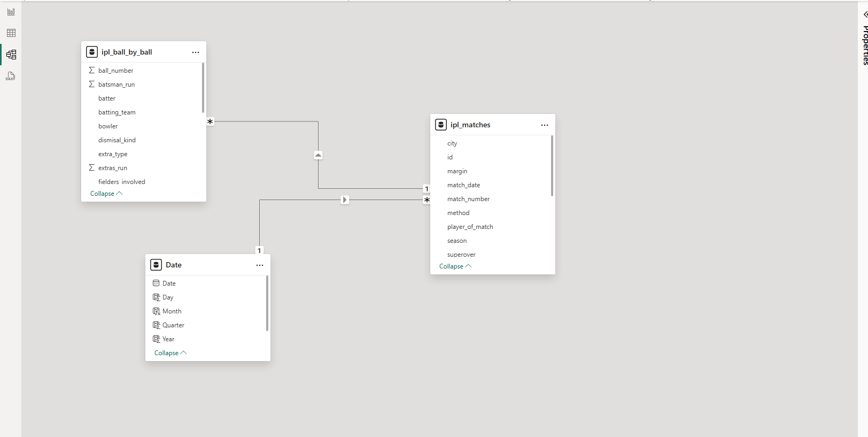This screenshot has height=437, width=868.
Task: Collapse the ipl_ball_by_ball table
Action: (x=106, y=194)
